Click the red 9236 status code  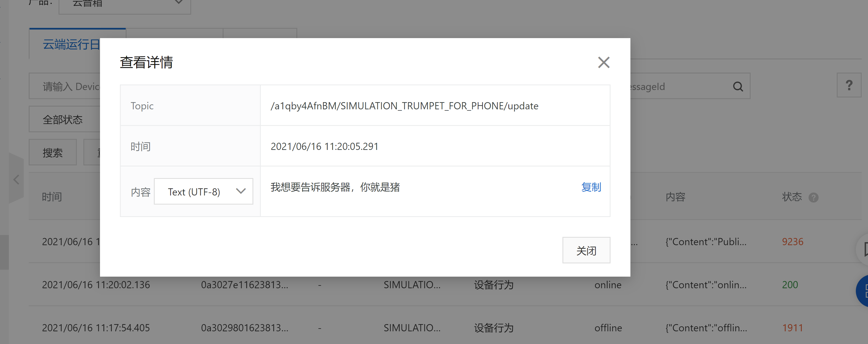(x=792, y=242)
